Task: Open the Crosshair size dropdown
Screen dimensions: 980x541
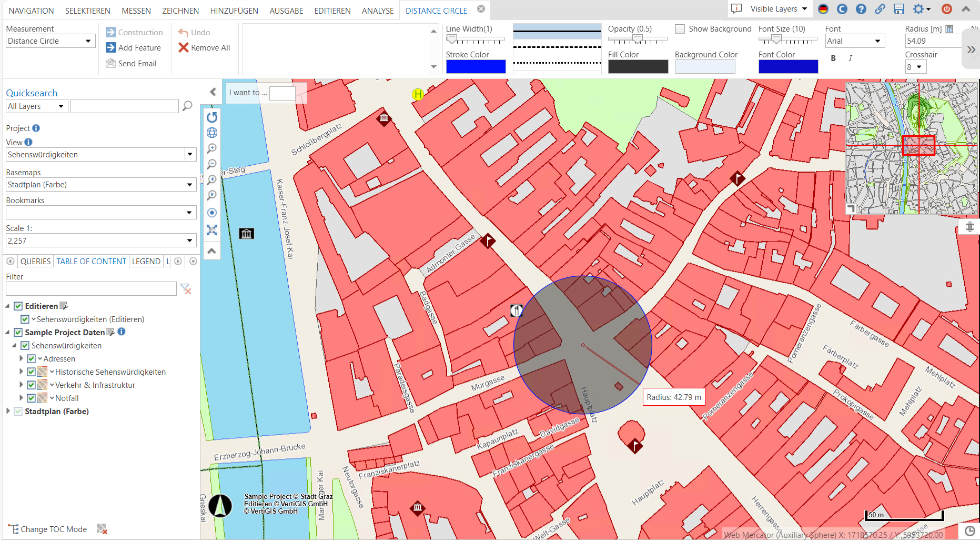Action: [x=916, y=67]
